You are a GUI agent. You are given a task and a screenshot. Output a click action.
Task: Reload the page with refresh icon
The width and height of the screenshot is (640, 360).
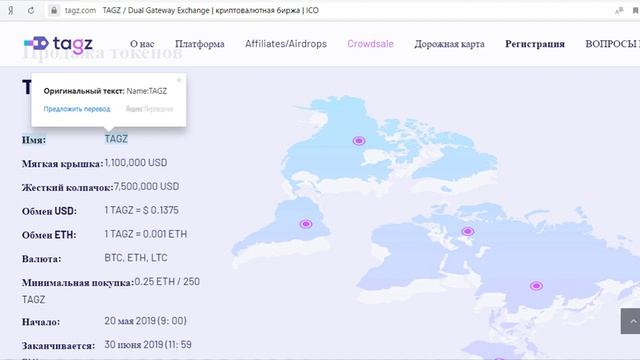click(x=31, y=11)
